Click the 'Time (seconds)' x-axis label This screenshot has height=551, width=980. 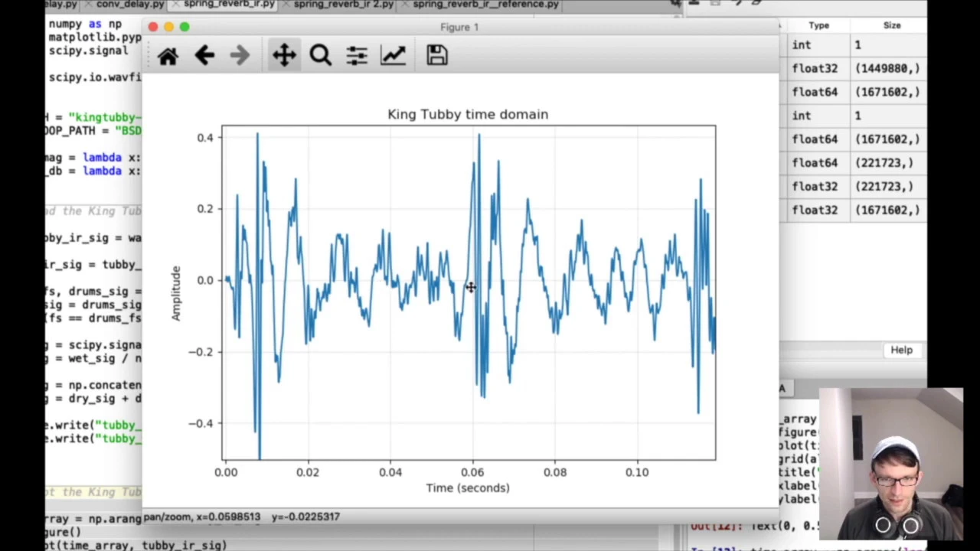468,487
